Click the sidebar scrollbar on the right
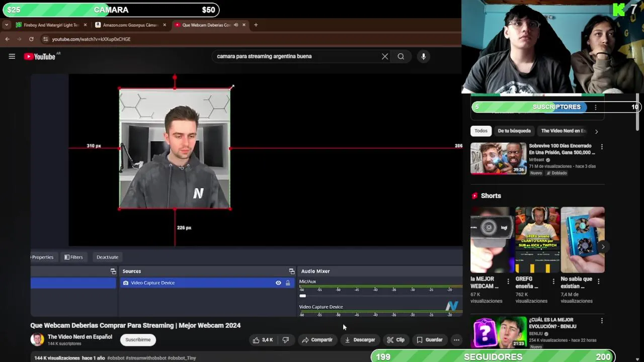 [637, 111]
